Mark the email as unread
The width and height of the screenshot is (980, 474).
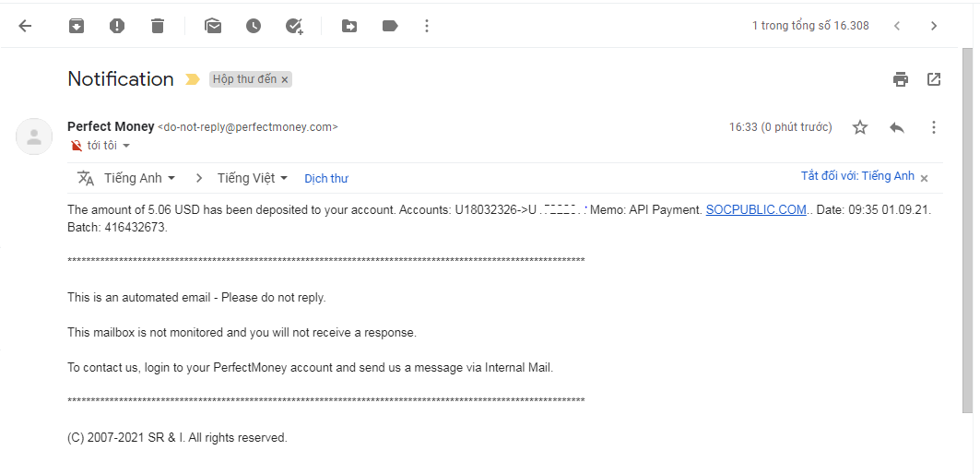tap(213, 26)
